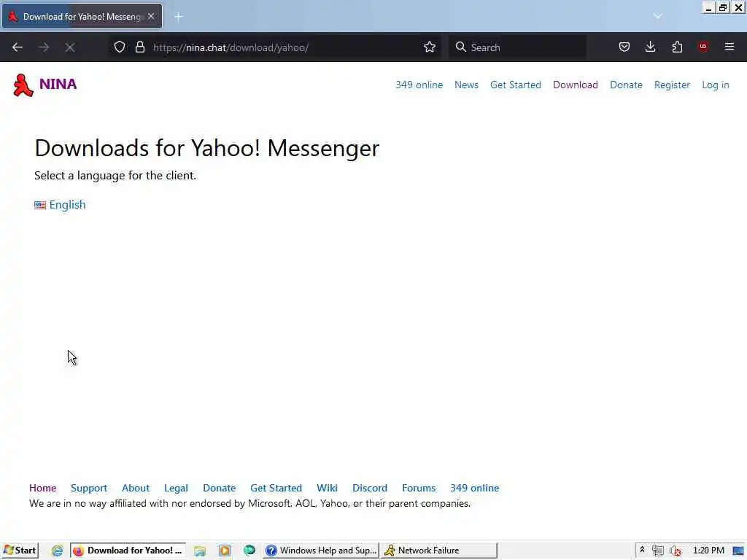Screen dimensions: 747x560
Task: Click the US flag next to English
Action: pyautogui.click(x=40, y=205)
